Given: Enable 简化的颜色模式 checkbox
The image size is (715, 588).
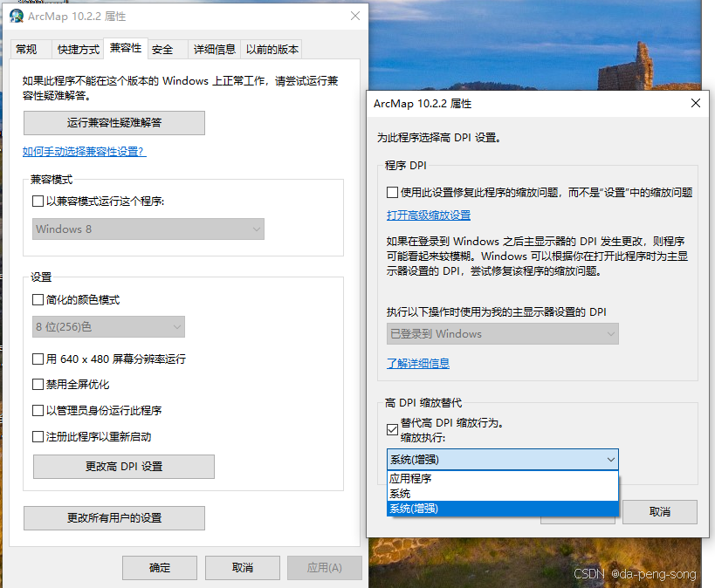Looking at the screenshot, I should [x=38, y=300].
